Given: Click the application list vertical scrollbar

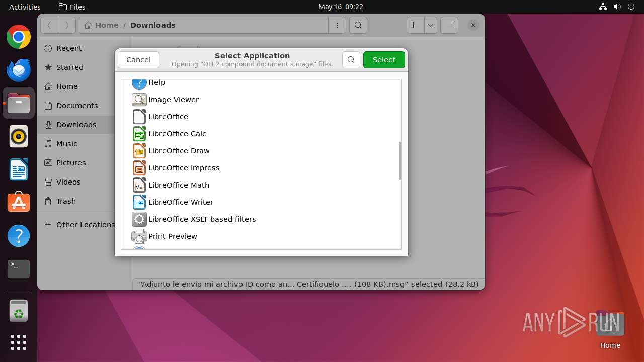Looking at the screenshot, I should (400, 161).
